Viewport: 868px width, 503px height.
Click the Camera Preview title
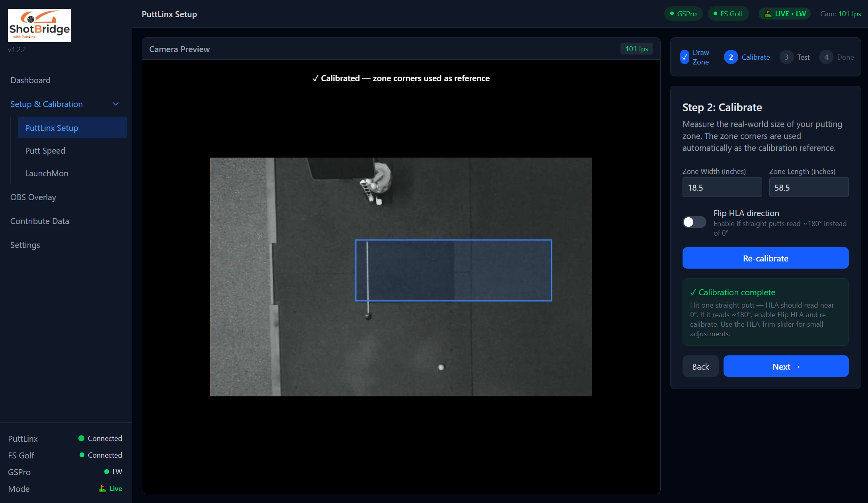pyautogui.click(x=179, y=49)
